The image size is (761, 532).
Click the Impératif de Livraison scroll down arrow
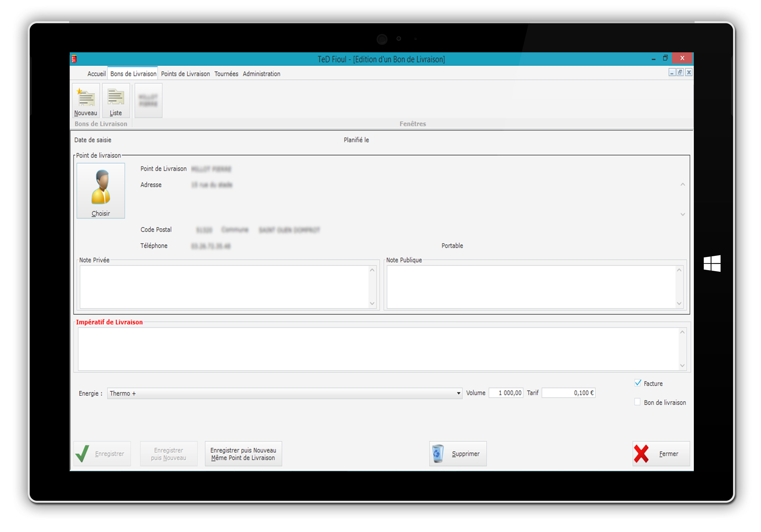[682, 365]
